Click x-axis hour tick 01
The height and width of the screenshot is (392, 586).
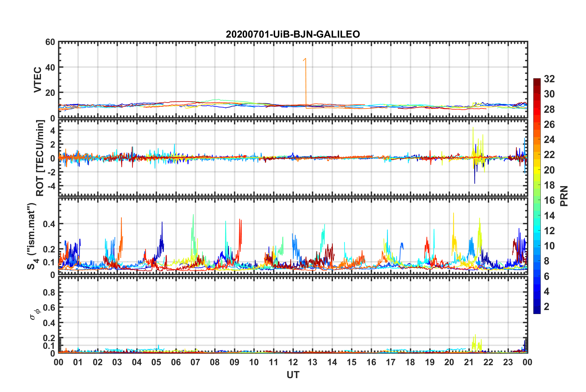[x=78, y=362]
